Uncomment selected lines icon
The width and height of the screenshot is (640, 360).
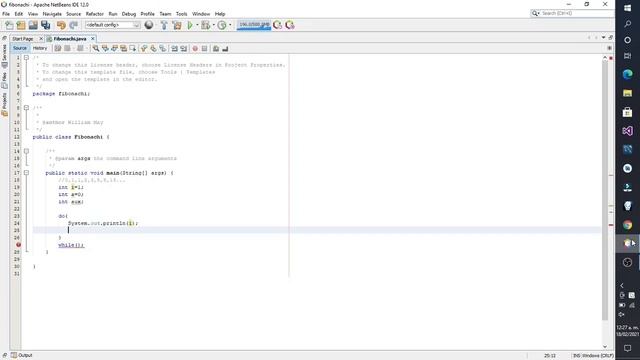click(225, 49)
